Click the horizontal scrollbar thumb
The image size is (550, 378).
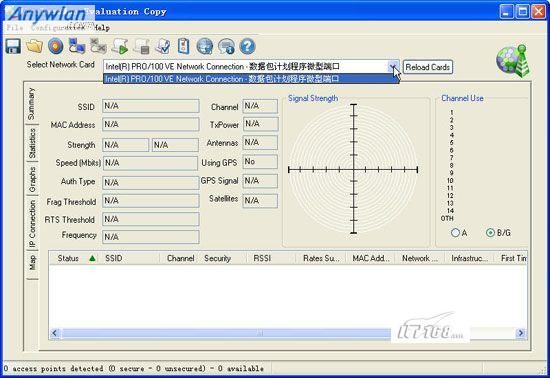(x=226, y=333)
